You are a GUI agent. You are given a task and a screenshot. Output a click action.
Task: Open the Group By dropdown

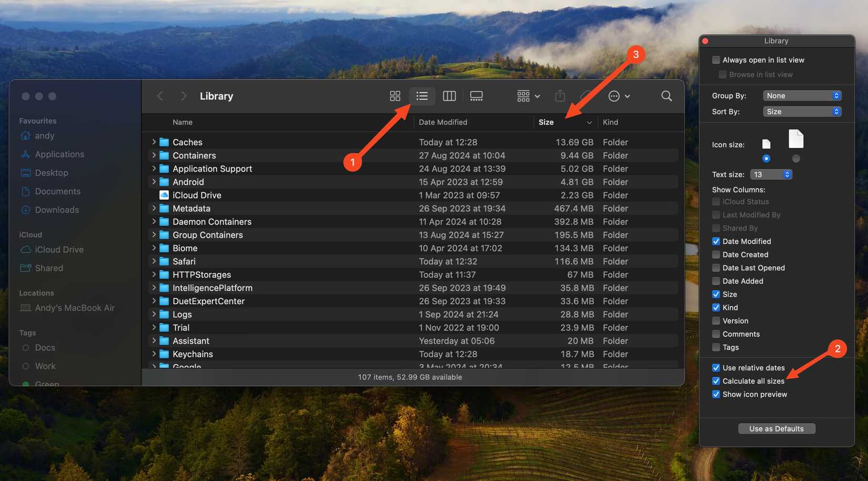point(802,96)
